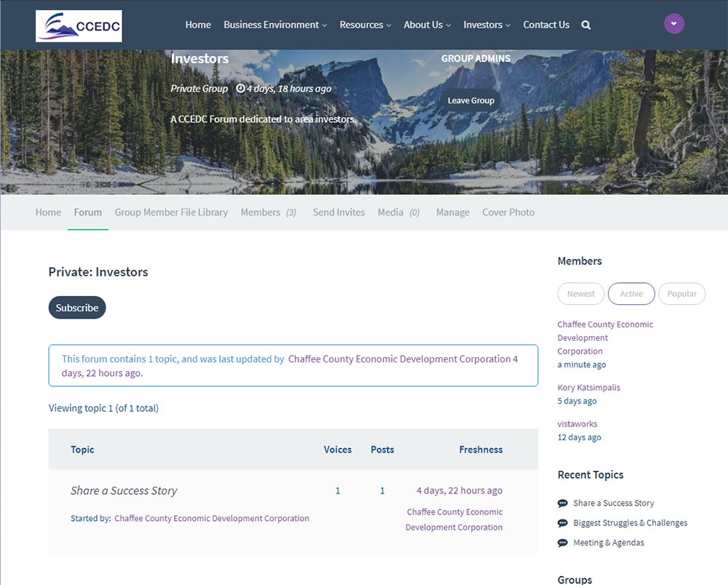Open Chaffee County Economic Development Corporation member profile in sidebar
Viewport: 728px width, 585px height.
pos(606,338)
